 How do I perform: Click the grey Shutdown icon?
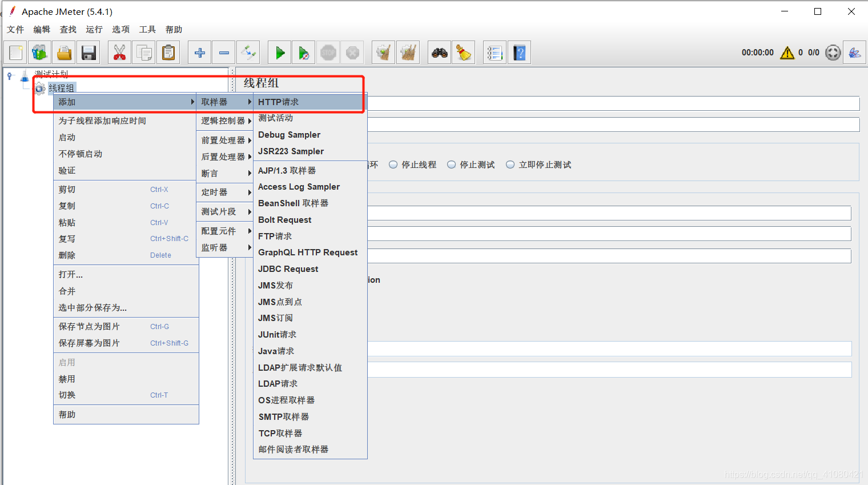353,53
